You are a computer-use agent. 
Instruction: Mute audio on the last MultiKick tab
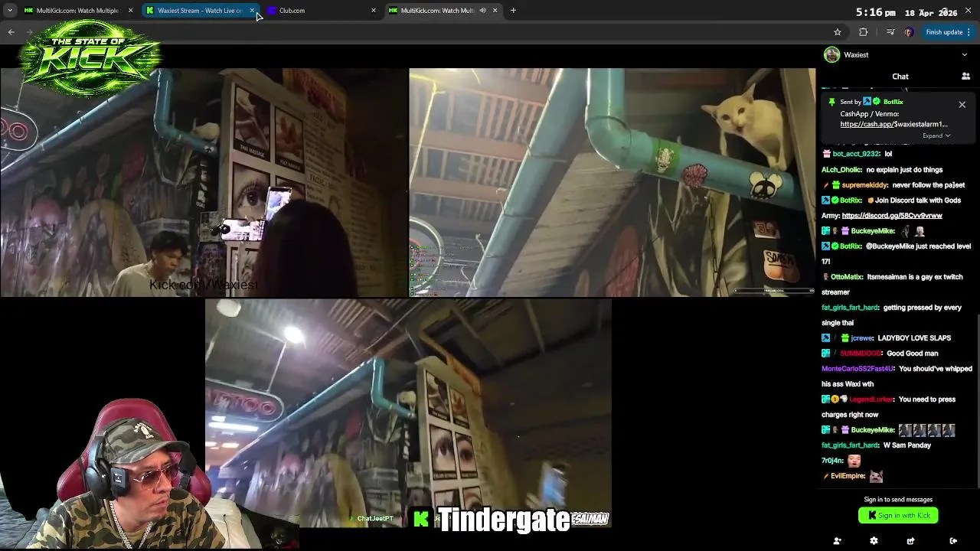(x=482, y=11)
